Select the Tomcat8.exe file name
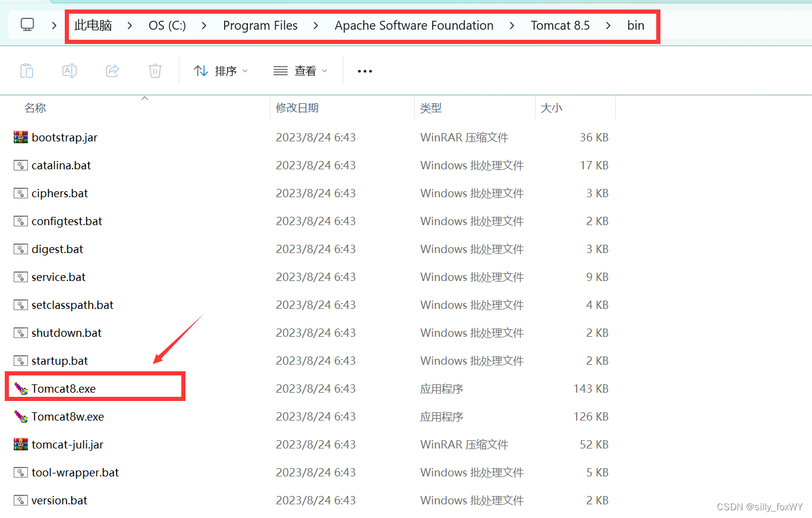This screenshot has width=812, height=518. tap(64, 389)
